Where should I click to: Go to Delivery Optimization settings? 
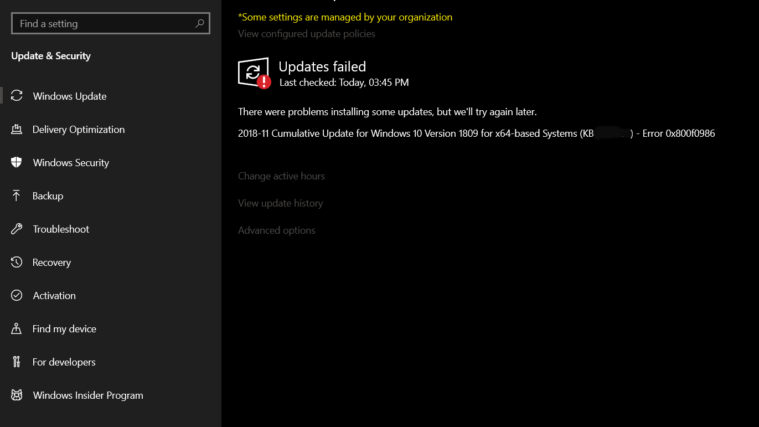(x=78, y=129)
